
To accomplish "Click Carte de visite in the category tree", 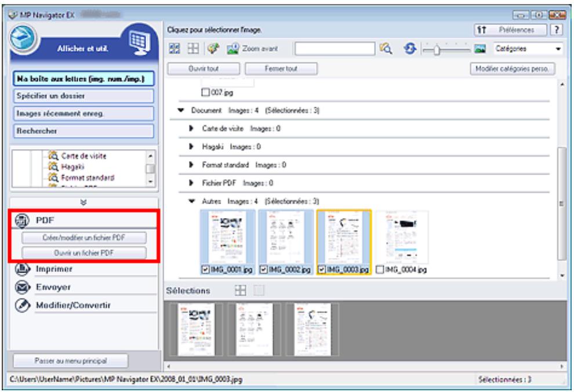I will click(84, 156).
